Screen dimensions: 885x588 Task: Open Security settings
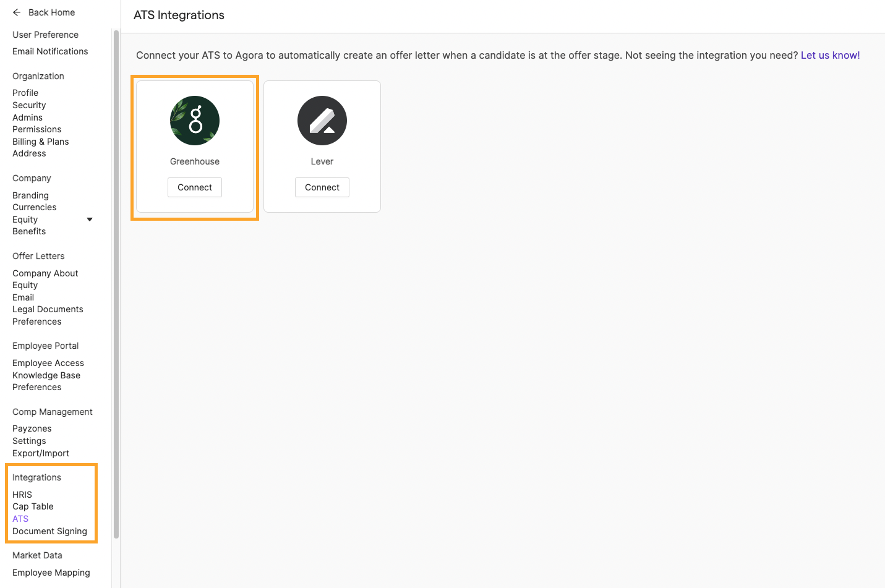pos(29,105)
